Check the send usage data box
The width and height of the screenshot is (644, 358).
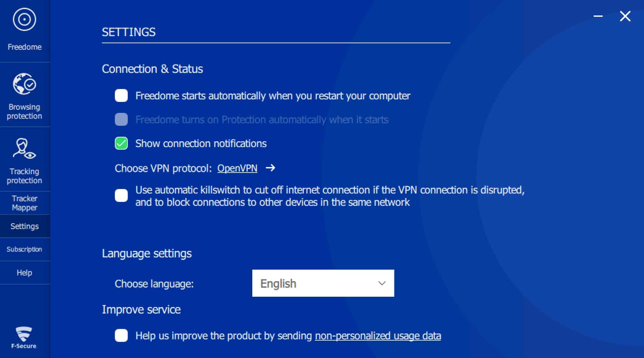tap(121, 335)
